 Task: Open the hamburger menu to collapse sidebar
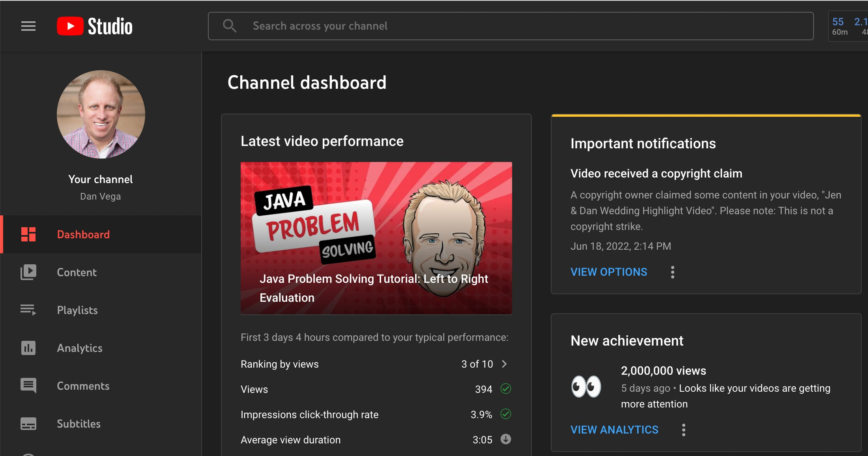(28, 26)
